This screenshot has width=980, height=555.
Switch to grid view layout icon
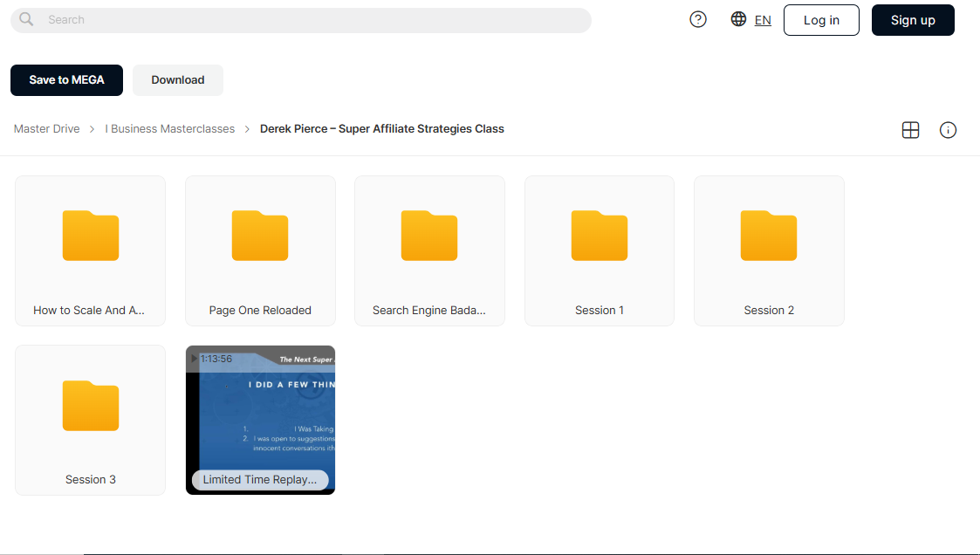pyautogui.click(x=911, y=129)
